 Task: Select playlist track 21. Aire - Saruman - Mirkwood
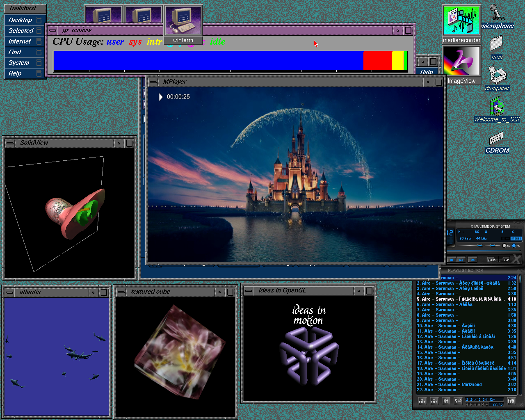467,384
